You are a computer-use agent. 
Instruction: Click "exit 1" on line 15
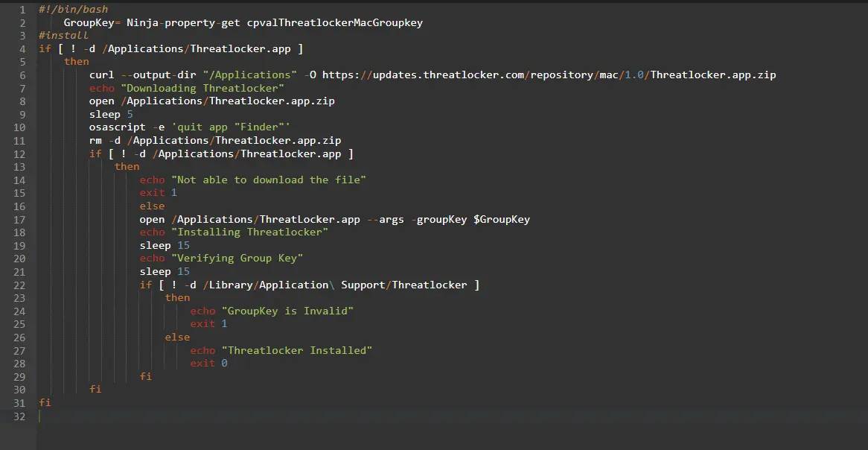coord(159,193)
